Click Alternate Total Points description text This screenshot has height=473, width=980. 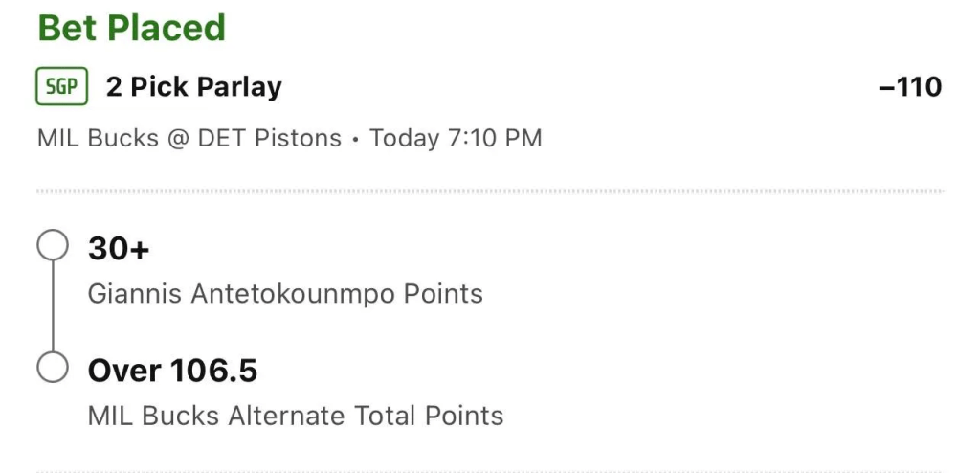(x=366, y=416)
